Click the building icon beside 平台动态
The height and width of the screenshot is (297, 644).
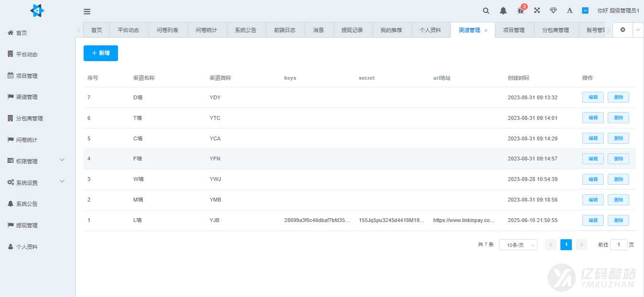pyautogui.click(x=11, y=54)
